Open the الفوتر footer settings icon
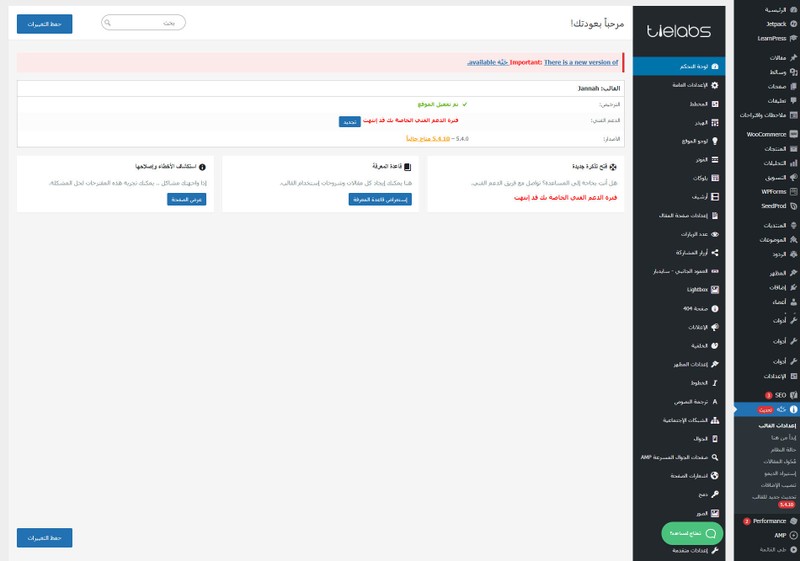Viewport: 800px width, 561px height. coord(715,160)
